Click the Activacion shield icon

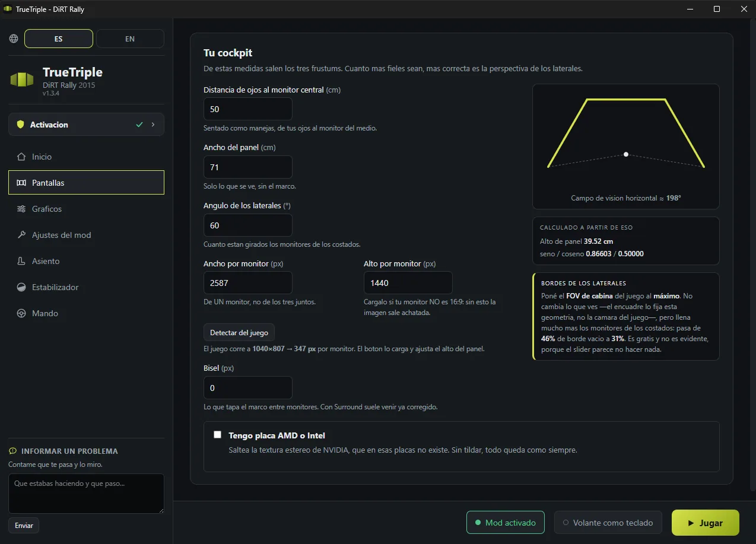pyautogui.click(x=20, y=125)
